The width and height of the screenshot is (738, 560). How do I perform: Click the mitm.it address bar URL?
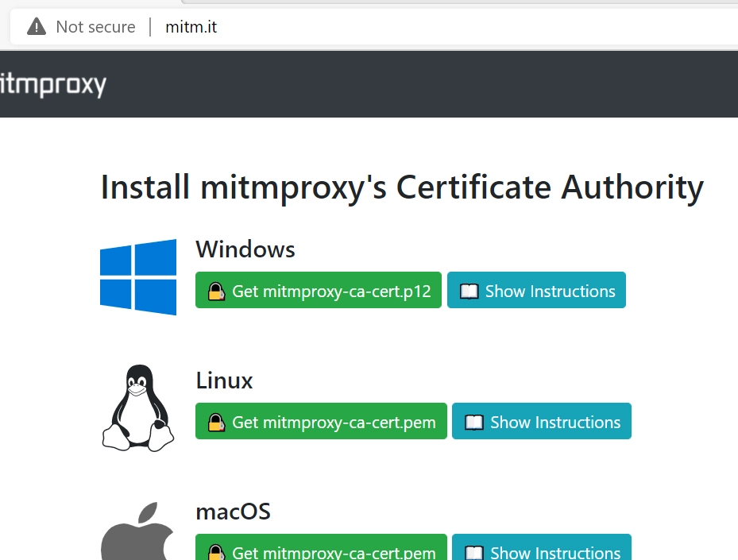(x=191, y=26)
